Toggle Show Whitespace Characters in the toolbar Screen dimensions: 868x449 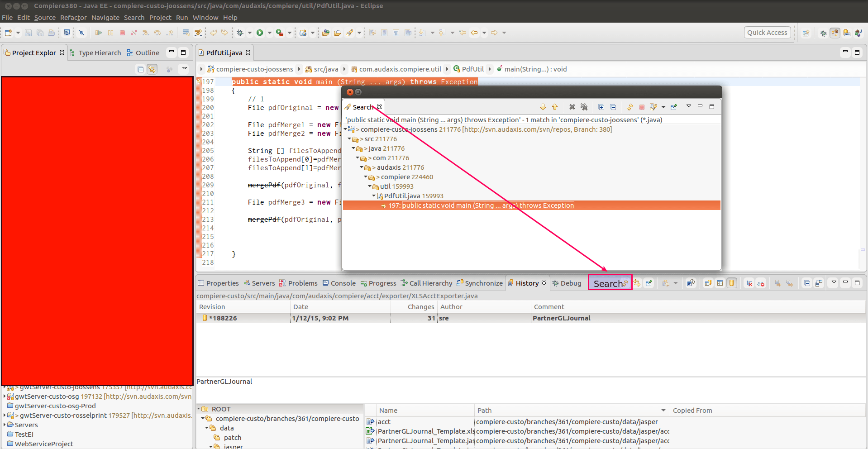pyautogui.click(x=396, y=33)
